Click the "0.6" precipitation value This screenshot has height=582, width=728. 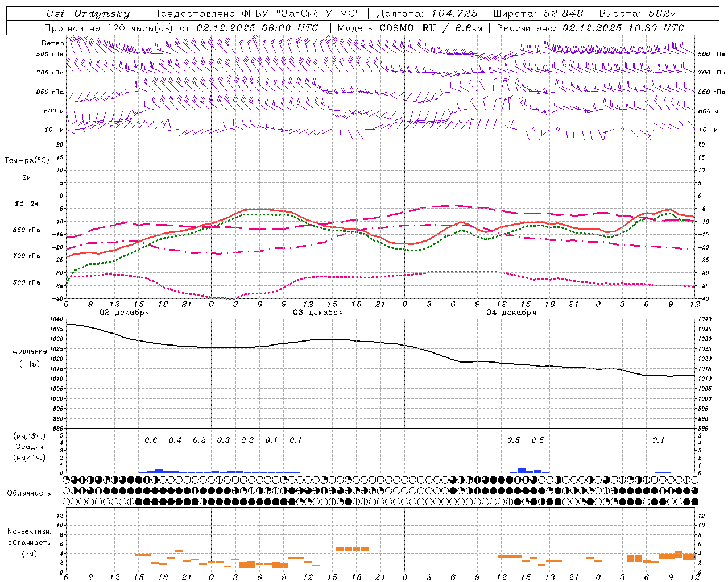click(151, 440)
